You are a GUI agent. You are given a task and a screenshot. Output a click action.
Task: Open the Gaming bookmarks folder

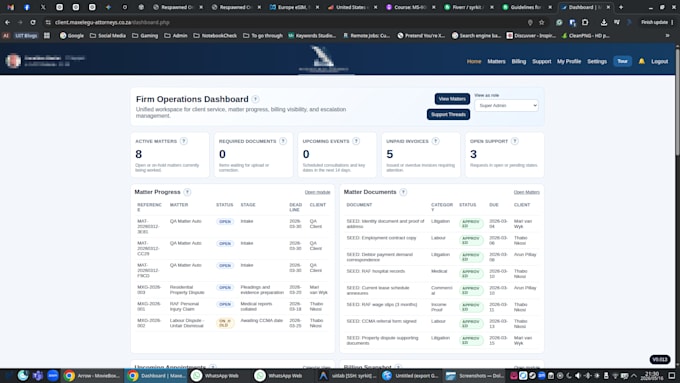click(x=145, y=36)
